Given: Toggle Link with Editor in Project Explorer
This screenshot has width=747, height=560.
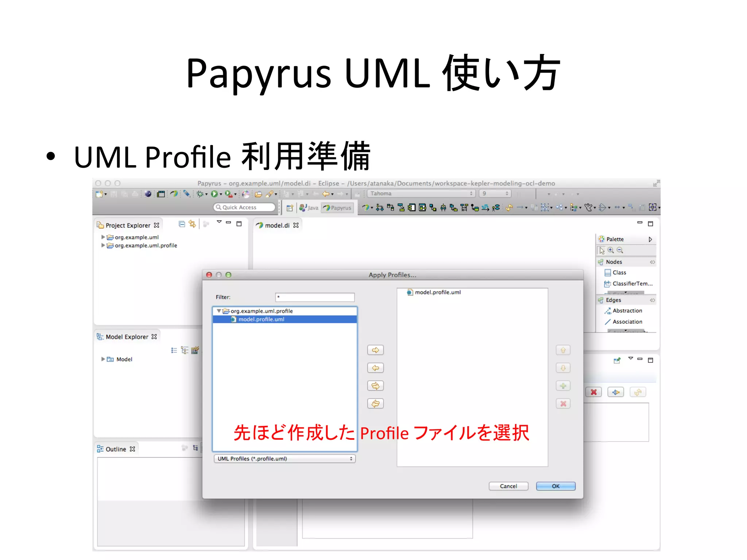Looking at the screenshot, I should [x=192, y=224].
